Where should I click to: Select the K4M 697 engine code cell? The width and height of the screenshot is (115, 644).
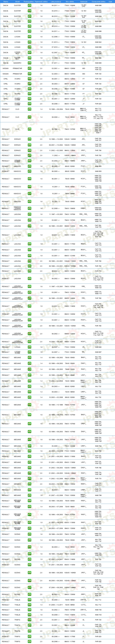point(98,352)
